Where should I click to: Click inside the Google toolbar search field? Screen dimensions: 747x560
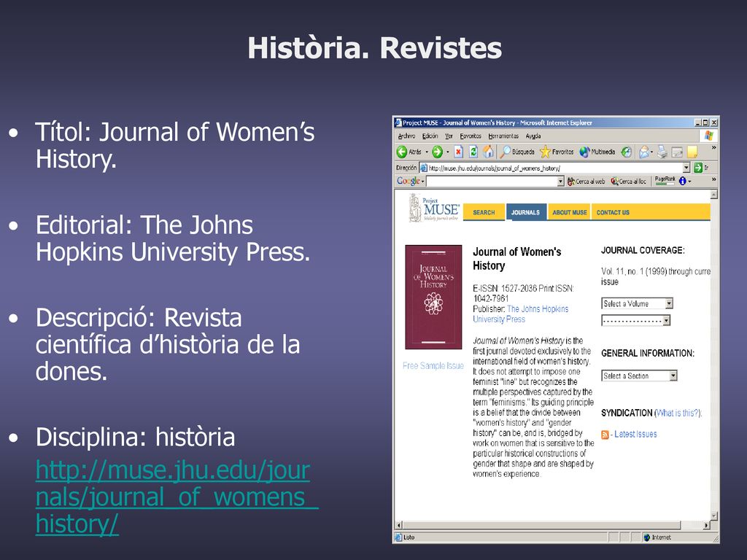click(x=492, y=182)
